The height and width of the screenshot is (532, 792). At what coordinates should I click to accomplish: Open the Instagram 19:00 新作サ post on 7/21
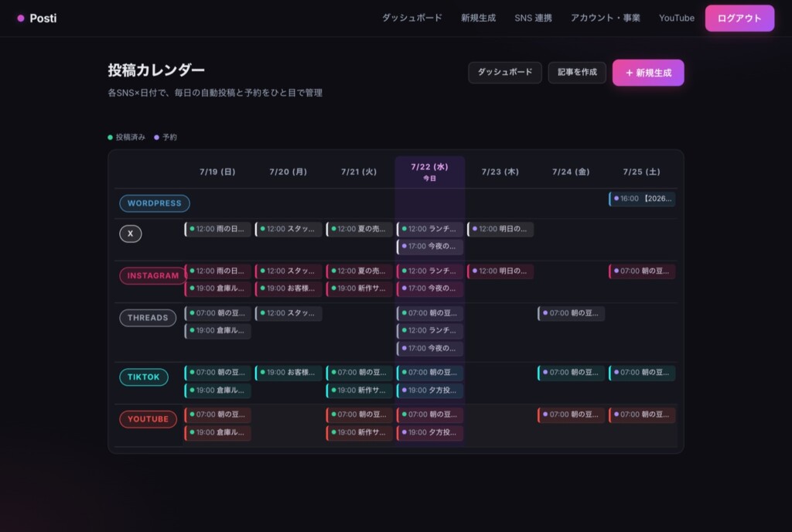(359, 288)
